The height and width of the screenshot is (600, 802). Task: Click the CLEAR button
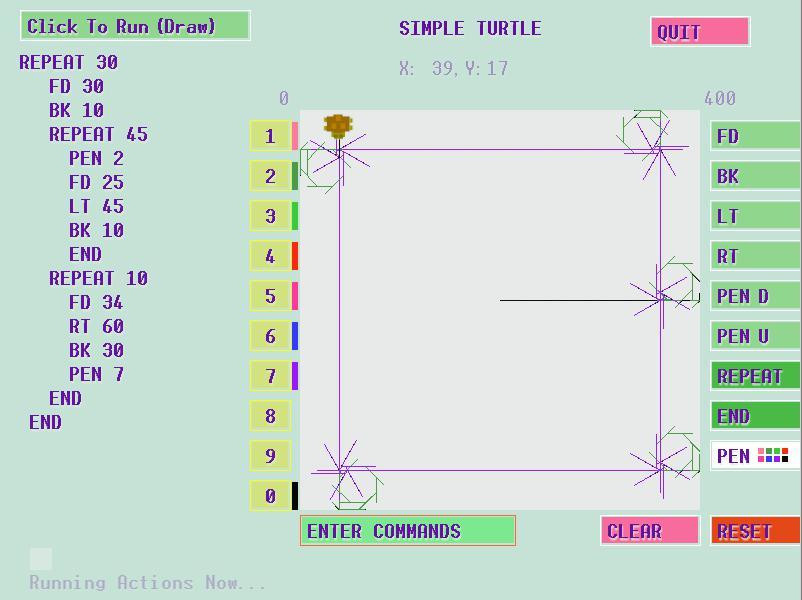click(650, 530)
